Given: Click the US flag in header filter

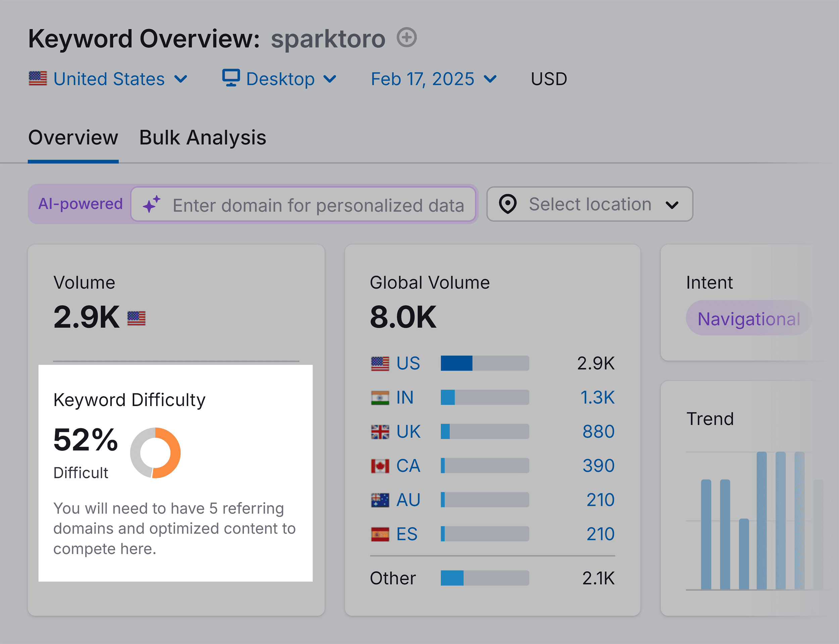Looking at the screenshot, I should [x=38, y=79].
